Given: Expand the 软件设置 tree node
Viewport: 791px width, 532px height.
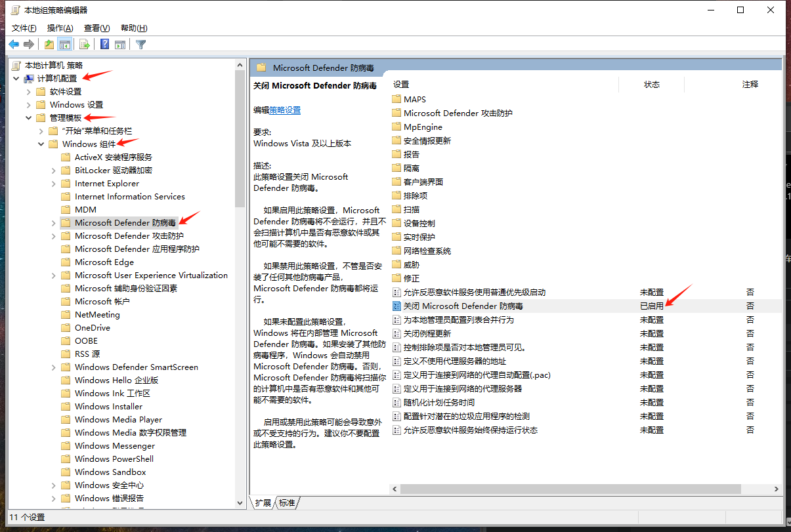Looking at the screenshot, I should [28, 92].
